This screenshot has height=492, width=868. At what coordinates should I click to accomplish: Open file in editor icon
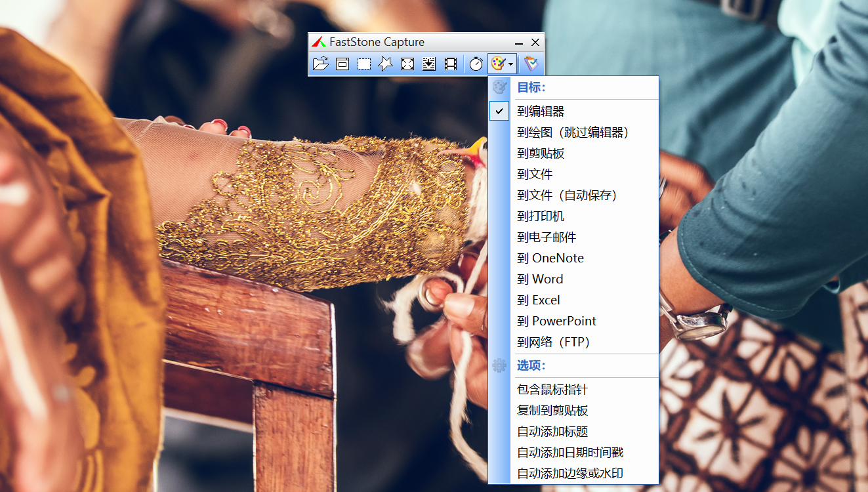(320, 64)
